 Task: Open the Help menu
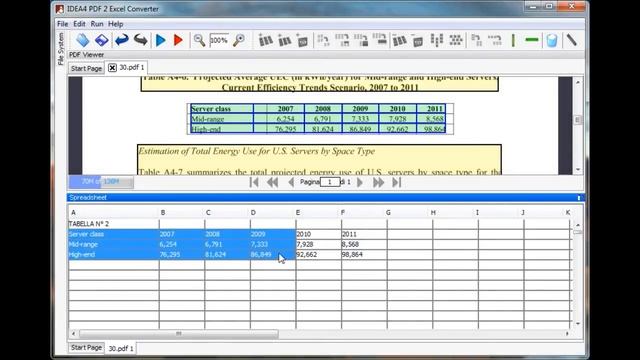pos(116,24)
